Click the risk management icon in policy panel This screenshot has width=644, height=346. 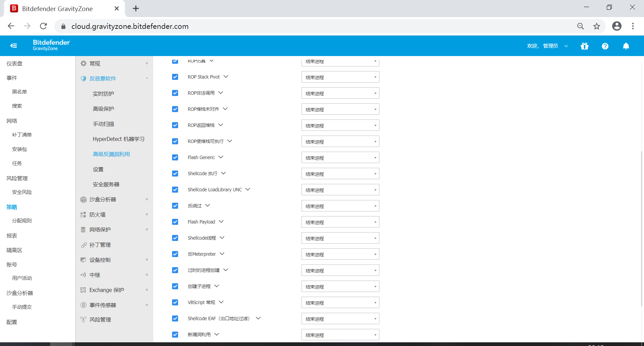(83, 320)
